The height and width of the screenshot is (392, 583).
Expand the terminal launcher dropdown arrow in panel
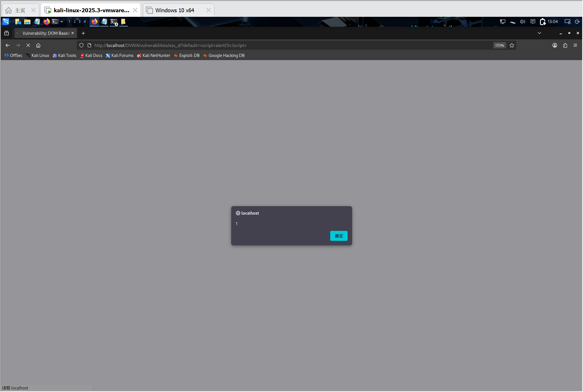point(62,22)
